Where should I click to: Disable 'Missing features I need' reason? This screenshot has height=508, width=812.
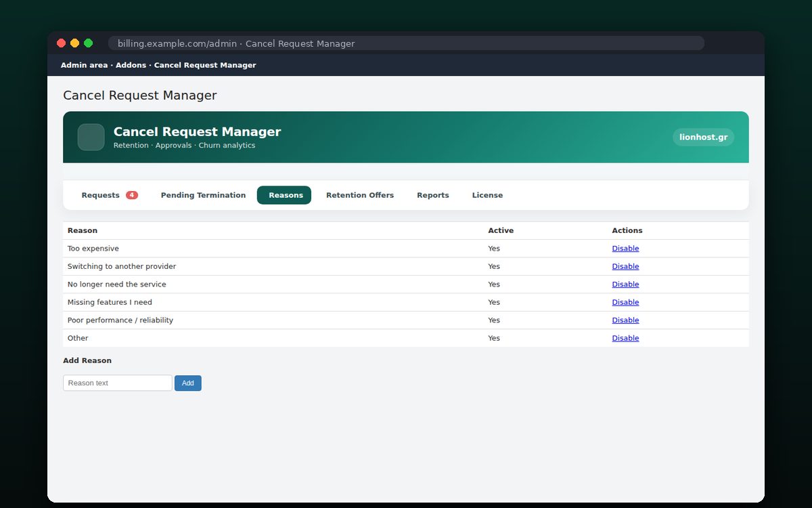point(625,302)
